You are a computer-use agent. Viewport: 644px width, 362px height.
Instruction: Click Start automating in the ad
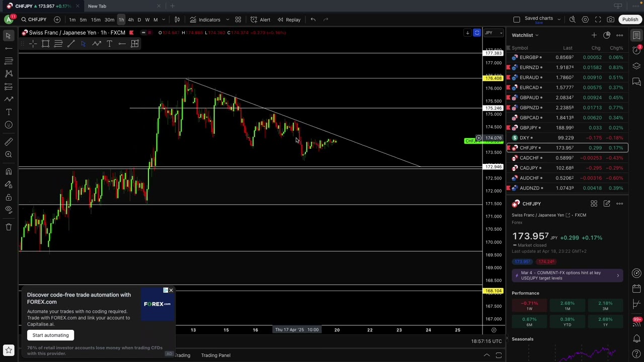coord(50,335)
